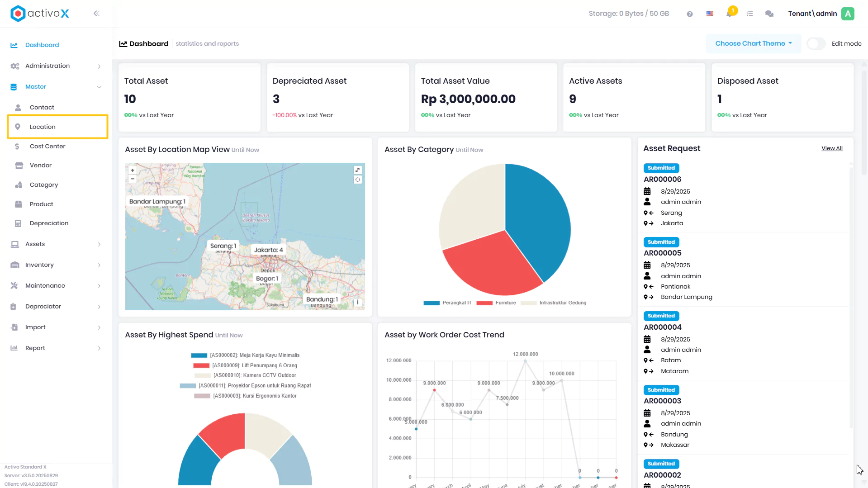Screen dimensions: 868x488
Task: Open the notification bell
Action: (729, 14)
